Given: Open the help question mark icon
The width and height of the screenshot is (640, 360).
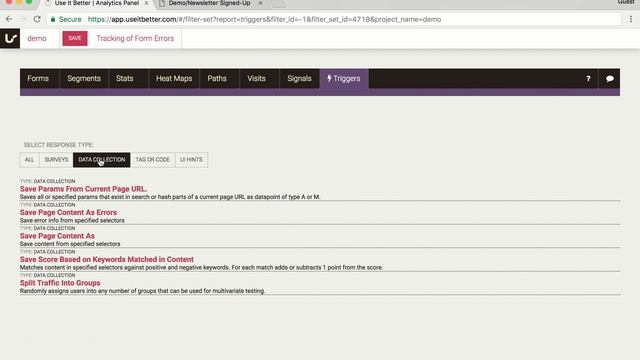Looking at the screenshot, I should click(x=588, y=78).
